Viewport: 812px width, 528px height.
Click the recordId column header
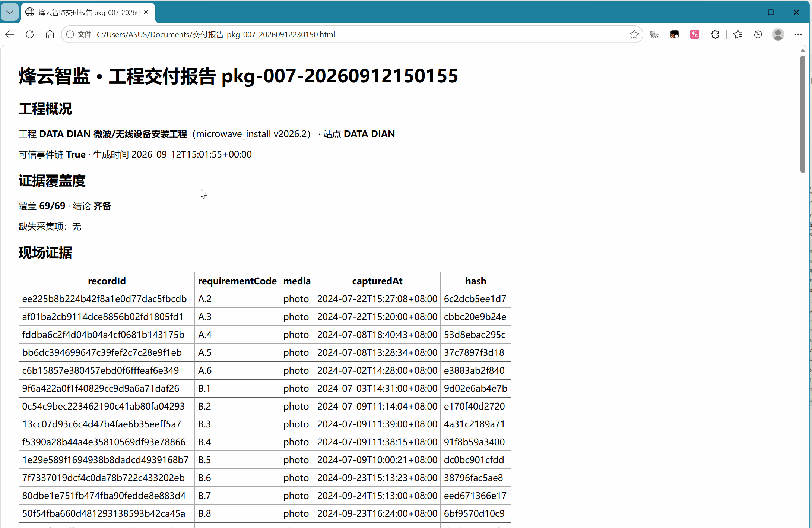coord(107,281)
